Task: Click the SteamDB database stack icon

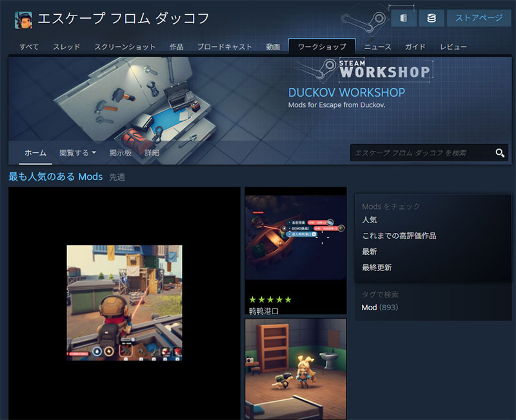Action: point(432,18)
